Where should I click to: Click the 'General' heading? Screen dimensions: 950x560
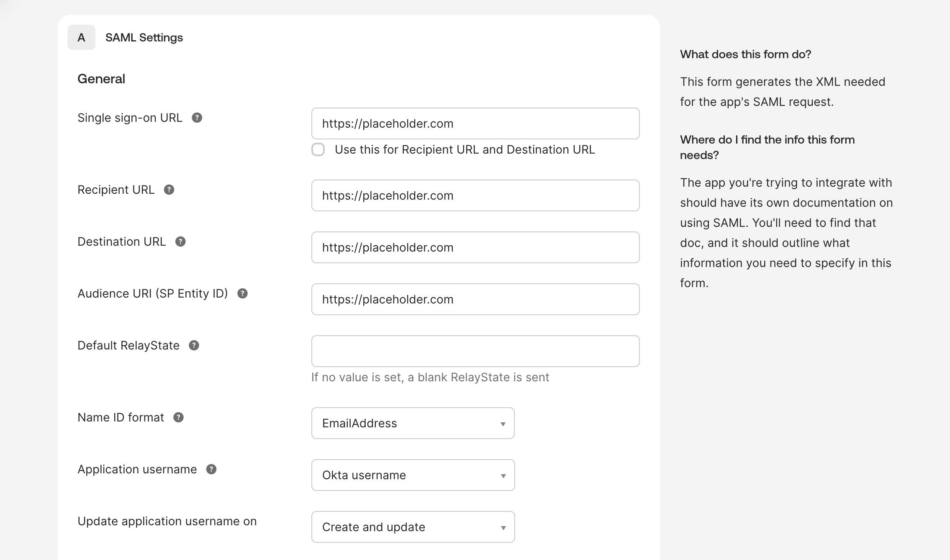pos(101,79)
